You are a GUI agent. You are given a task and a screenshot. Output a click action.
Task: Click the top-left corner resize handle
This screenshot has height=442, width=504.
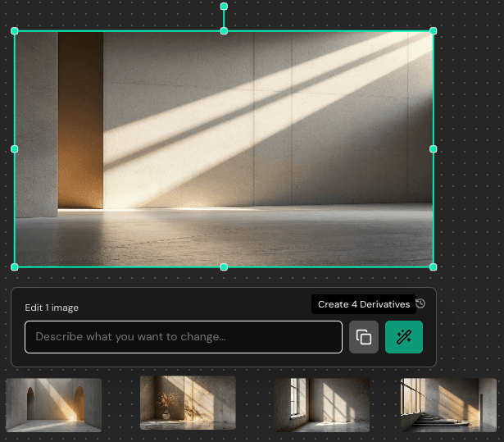pos(15,31)
